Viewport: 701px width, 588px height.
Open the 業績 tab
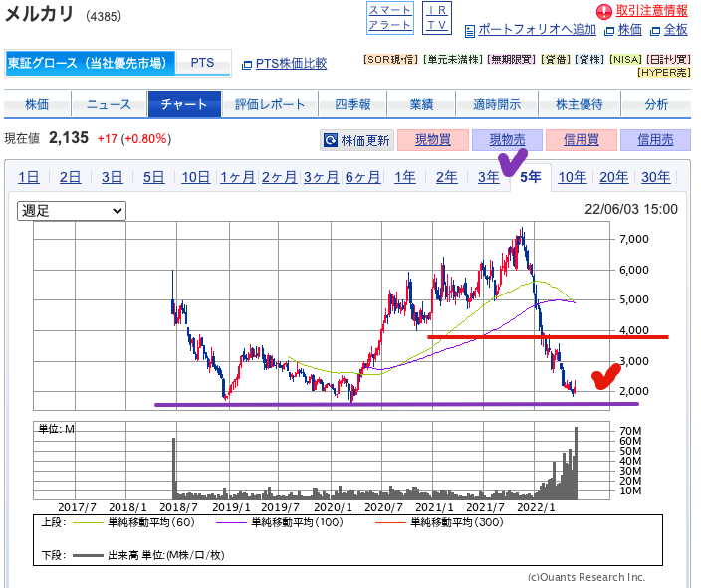(421, 104)
